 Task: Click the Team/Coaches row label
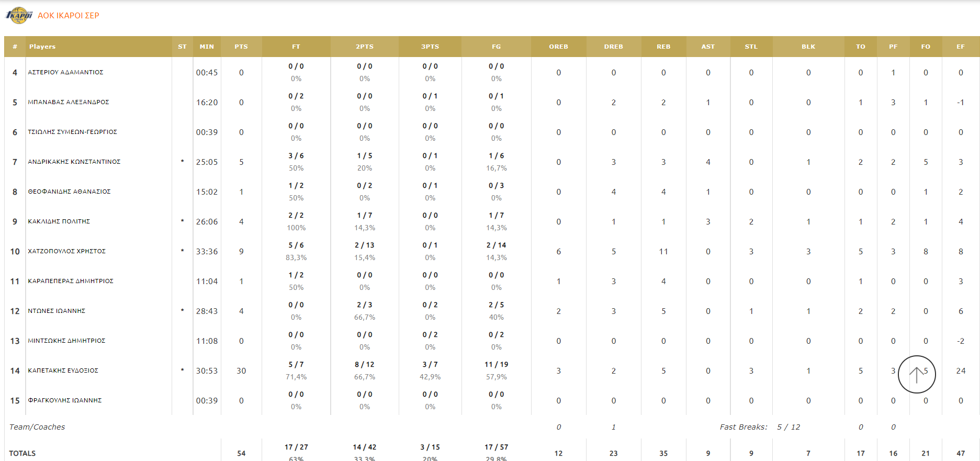tap(37, 427)
